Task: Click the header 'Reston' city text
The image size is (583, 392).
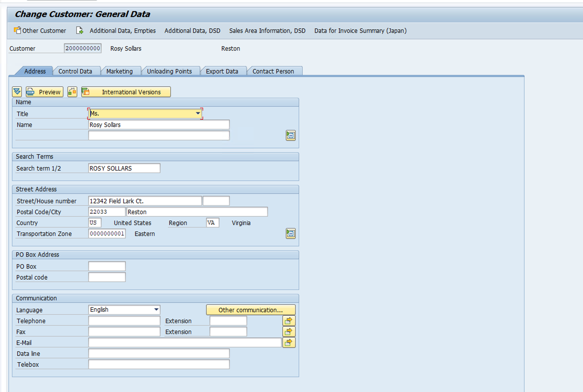Action: (x=230, y=48)
